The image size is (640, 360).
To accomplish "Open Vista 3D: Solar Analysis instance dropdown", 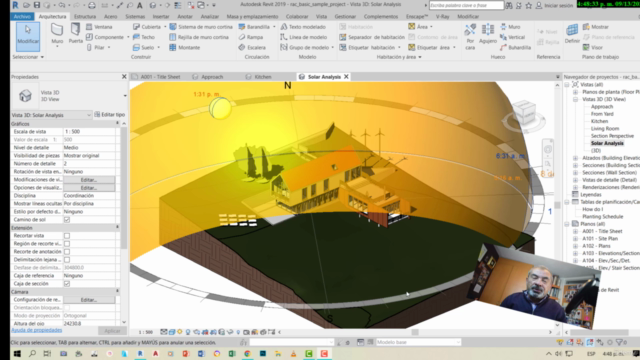I will [x=89, y=115].
